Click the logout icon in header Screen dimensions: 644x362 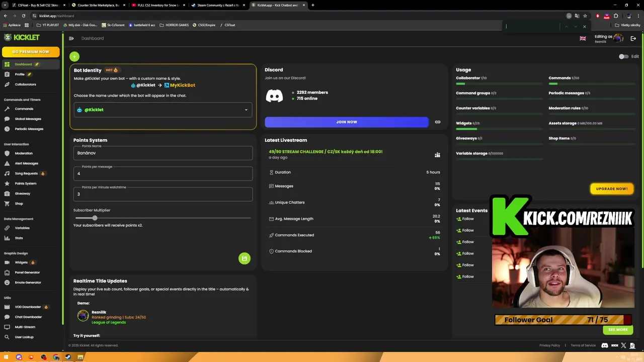[x=633, y=38]
